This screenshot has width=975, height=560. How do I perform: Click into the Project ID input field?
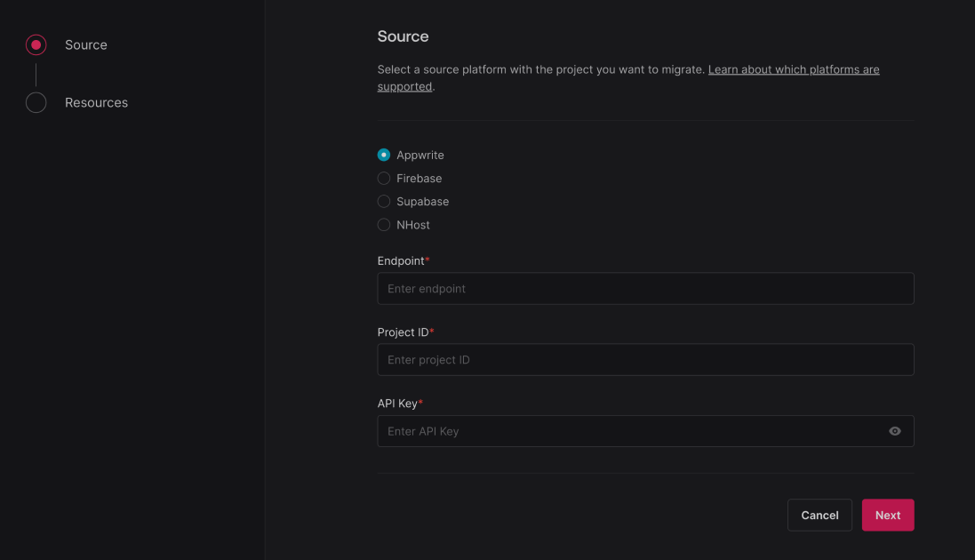645,359
